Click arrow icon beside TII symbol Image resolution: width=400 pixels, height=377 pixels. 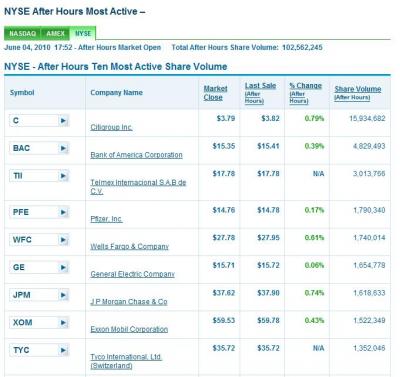(64, 176)
